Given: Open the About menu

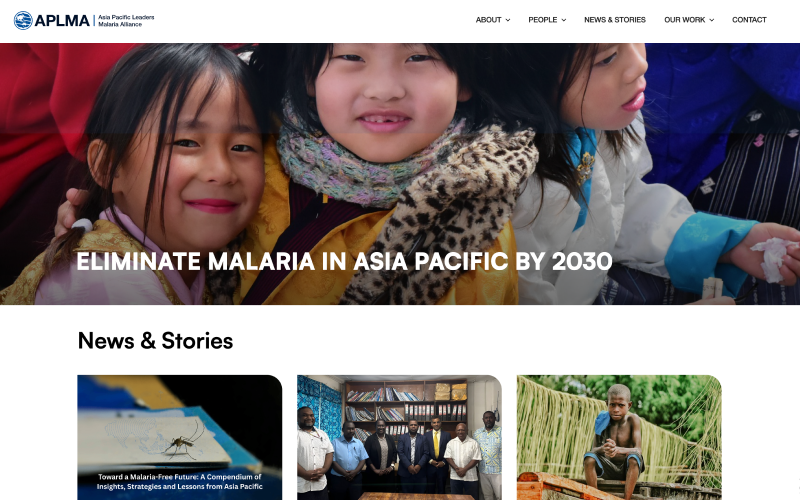Looking at the screenshot, I should (x=488, y=20).
